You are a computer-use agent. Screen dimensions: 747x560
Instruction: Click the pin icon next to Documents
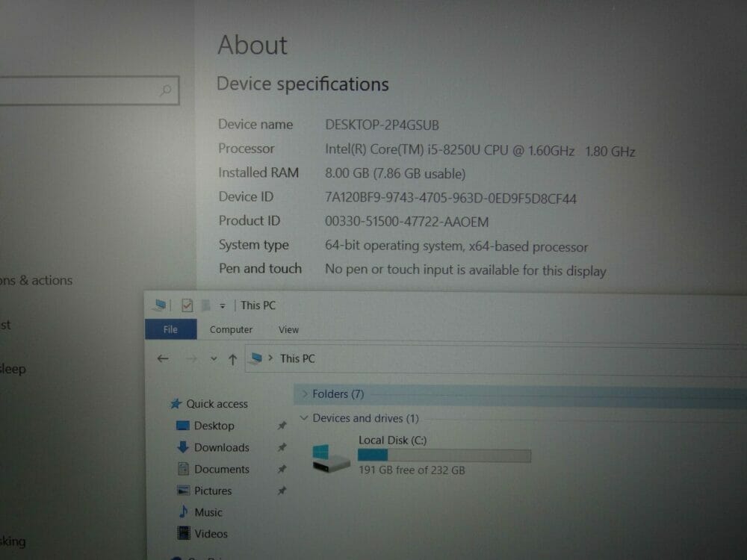[282, 469]
